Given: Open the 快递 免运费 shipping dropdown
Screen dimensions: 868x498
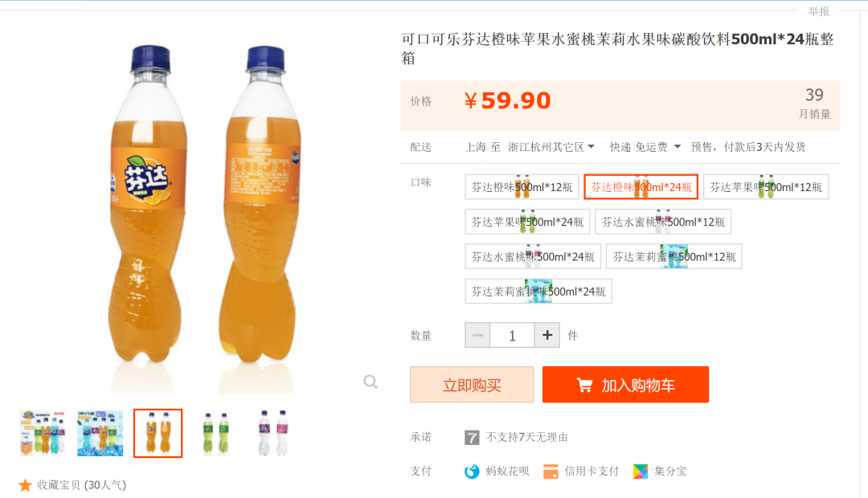Looking at the screenshot, I should 645,147.
